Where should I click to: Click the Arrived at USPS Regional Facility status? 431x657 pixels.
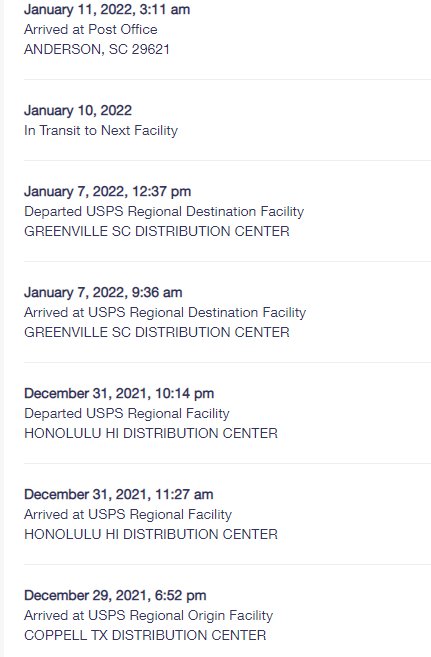click(128, 514)
